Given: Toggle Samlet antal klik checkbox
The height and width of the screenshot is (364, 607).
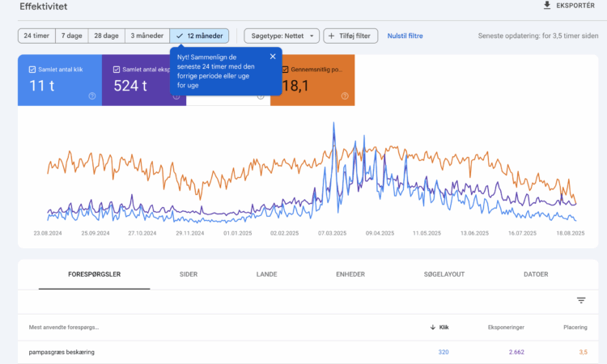Looking at the screenshot, I should [x=32, y=70].
